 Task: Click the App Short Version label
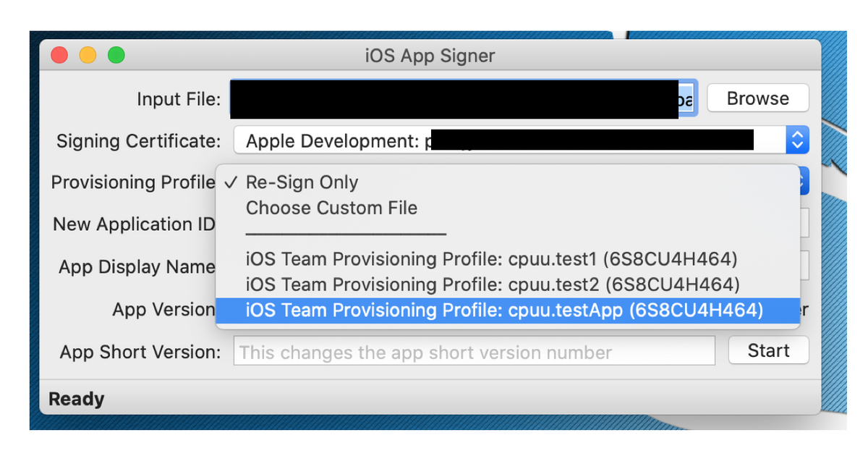(140, 352)
